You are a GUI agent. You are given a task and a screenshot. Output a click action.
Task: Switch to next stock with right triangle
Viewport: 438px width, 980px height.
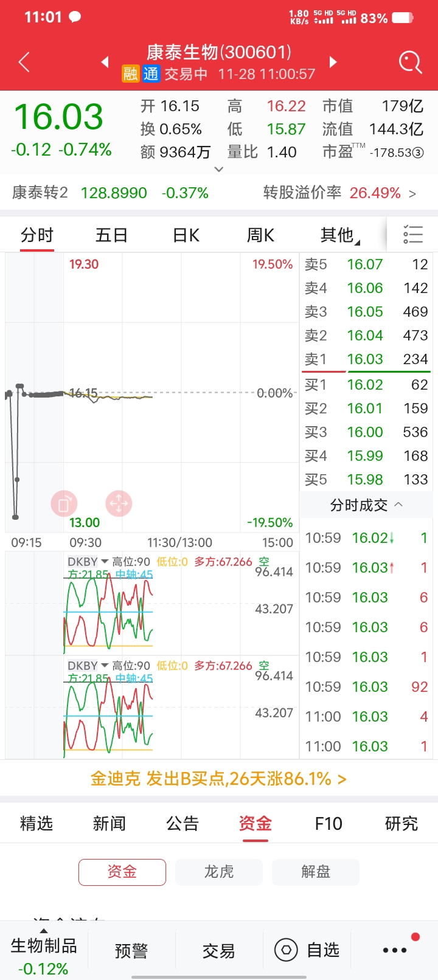[333, 62]
